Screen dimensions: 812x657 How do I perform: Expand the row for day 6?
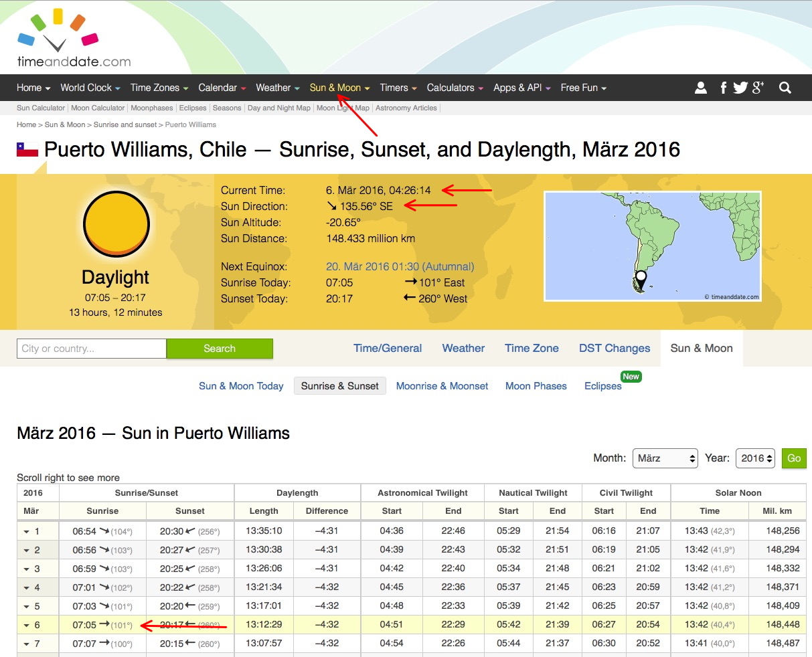[x=27, y=625]
